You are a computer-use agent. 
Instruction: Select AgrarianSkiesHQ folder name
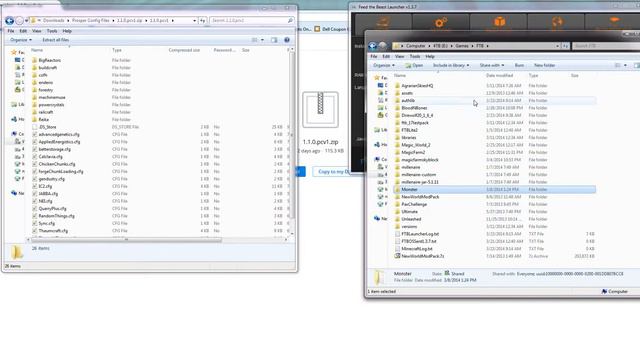pos(417,86)
